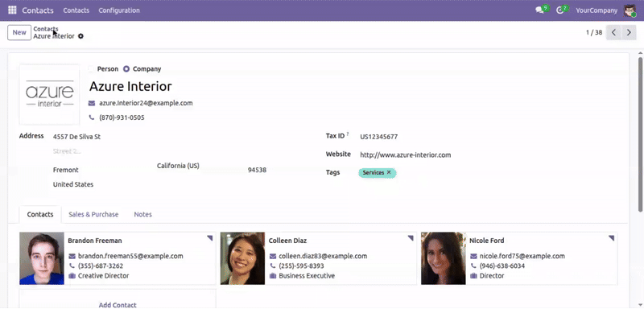Click the corner ribbon on Nicole Ford's card
The height and width of the screenshot is (309, 644).
612,237
